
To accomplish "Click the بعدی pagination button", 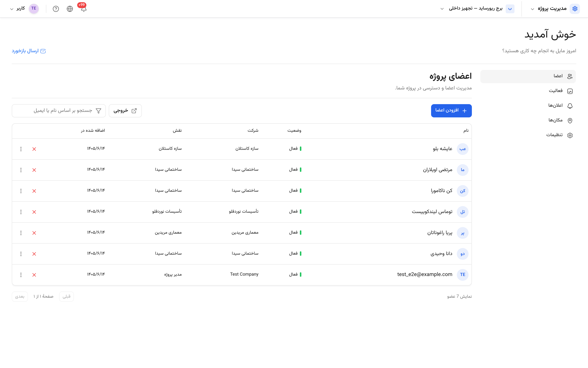I will tap(20, 296).
